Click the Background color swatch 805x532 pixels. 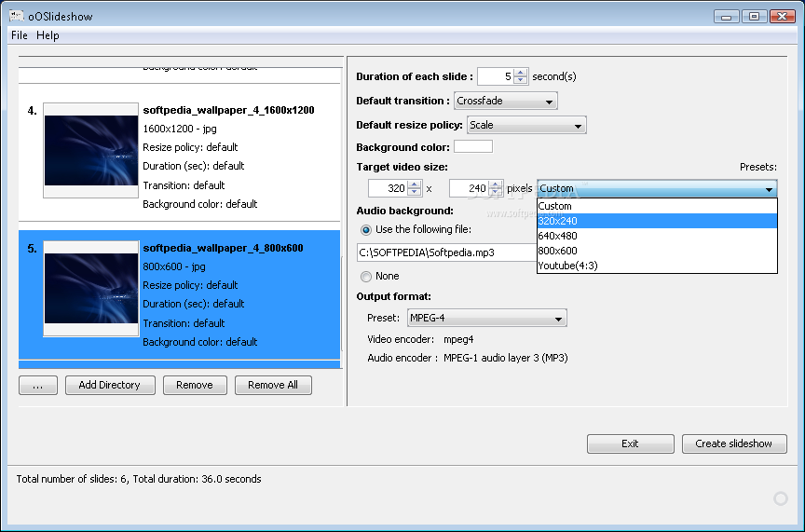click(473, 147)
